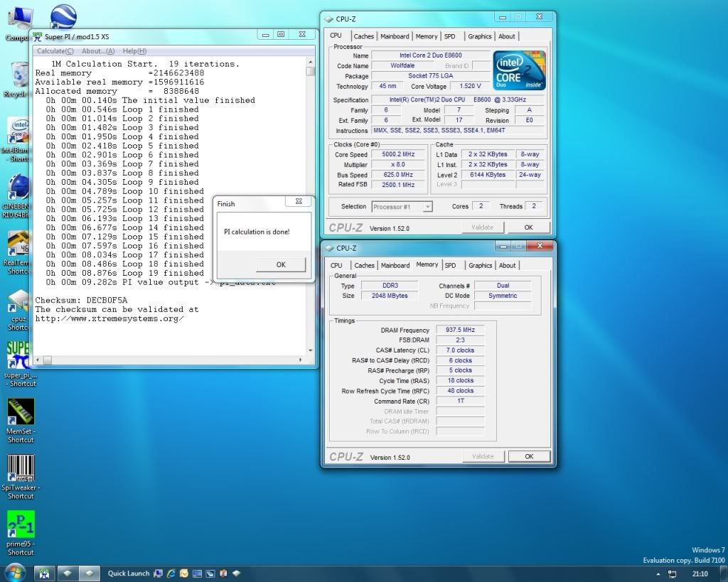Select Super PI taskbar button
The image size is (728, 582).
pyautogui.click(x=45, y=573)
